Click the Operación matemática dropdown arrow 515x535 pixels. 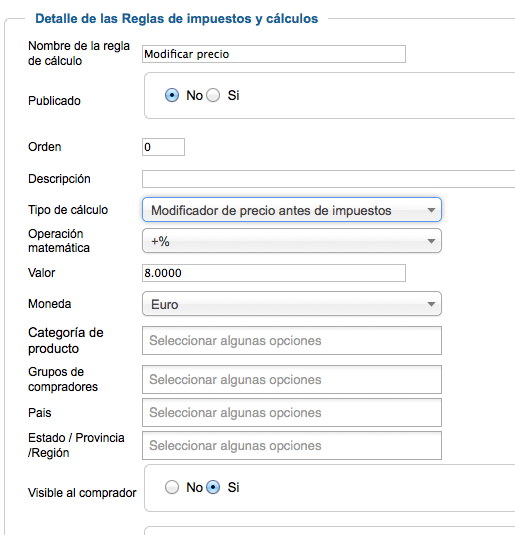pos(431,241)
